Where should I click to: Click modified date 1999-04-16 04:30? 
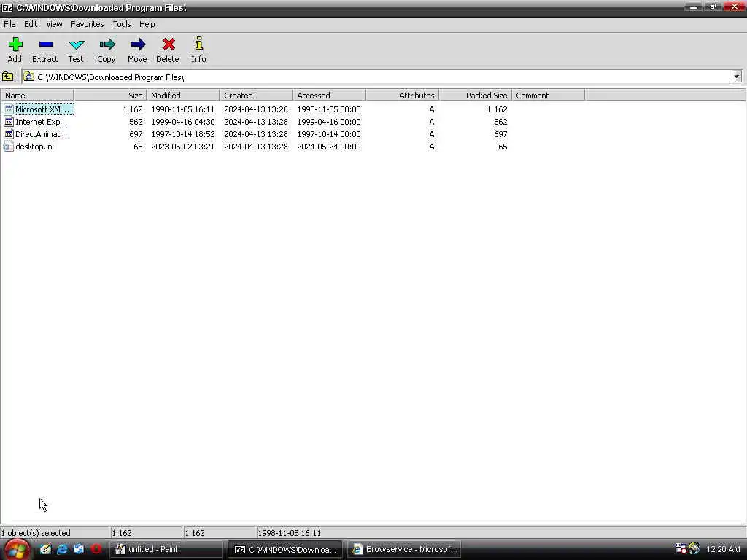coord(183,122)
